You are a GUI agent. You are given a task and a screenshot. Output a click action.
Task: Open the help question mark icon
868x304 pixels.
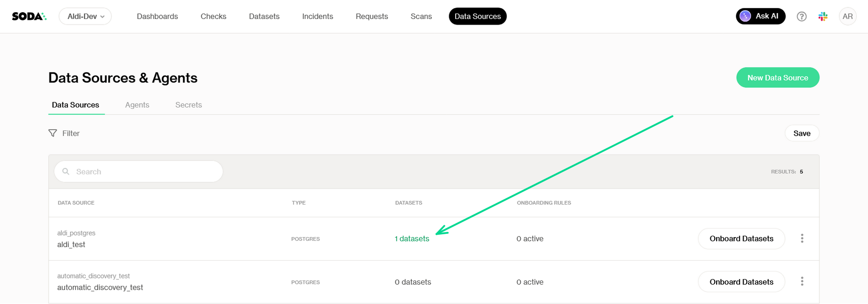tap(801, 16)
